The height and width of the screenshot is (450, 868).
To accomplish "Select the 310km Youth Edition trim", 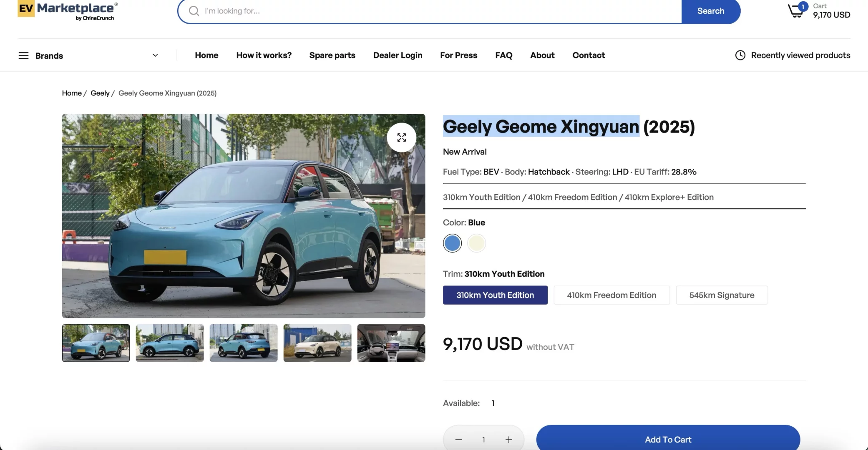I will coord(495,295).
